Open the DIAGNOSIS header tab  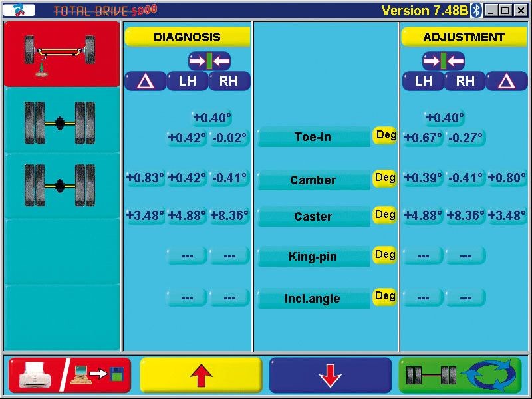[187, 37]
